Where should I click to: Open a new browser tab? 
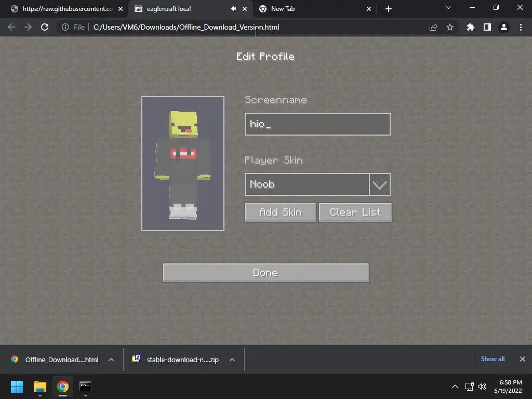click(x=389, y=9)
